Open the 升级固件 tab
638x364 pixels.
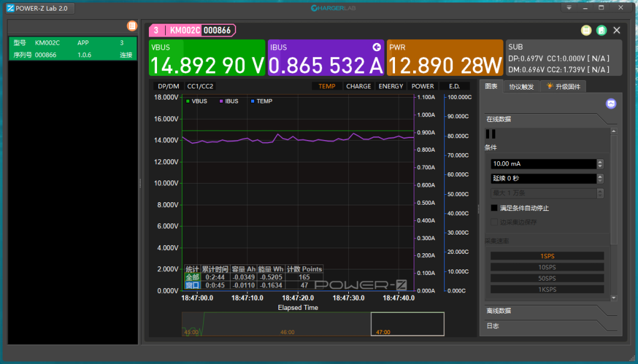(x=563, y=86)
